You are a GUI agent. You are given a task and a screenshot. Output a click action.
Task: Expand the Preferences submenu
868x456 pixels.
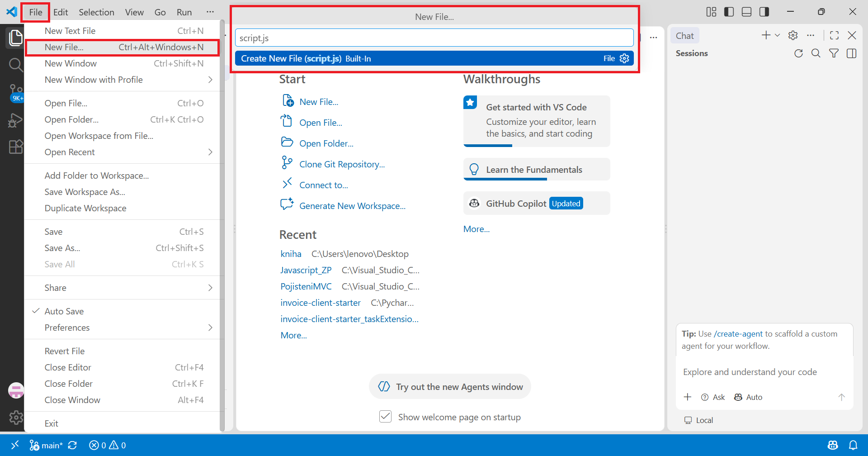point(123,328)
